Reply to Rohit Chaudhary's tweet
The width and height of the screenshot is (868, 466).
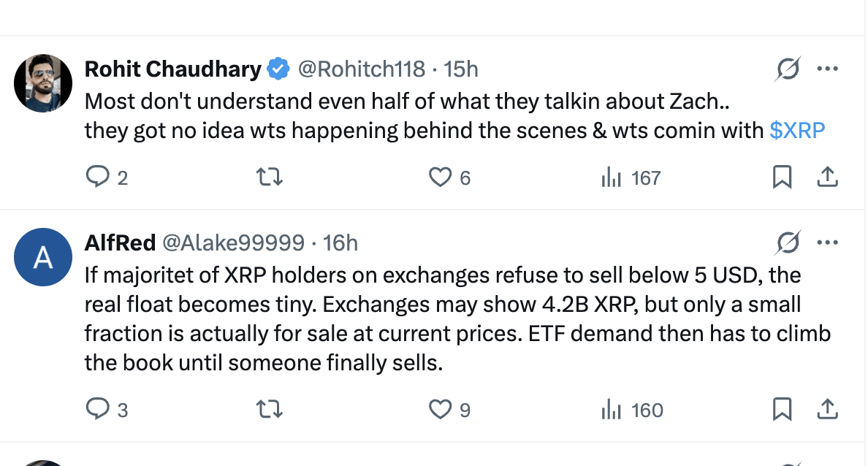(97, 177)
